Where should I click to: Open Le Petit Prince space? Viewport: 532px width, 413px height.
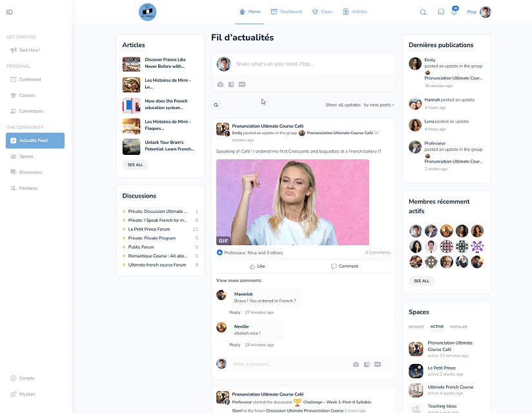pos(442,368)
